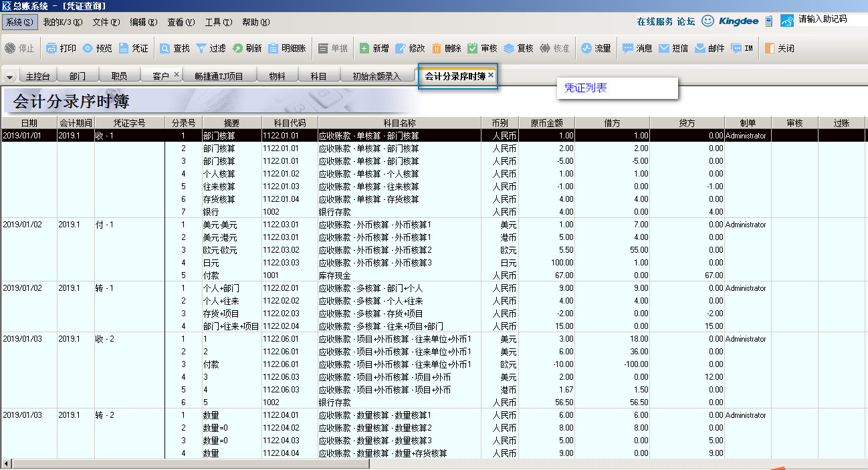The image size is (868, 470).
Task: Click the 删除 trash icon
Action: (x=437, y=48)
